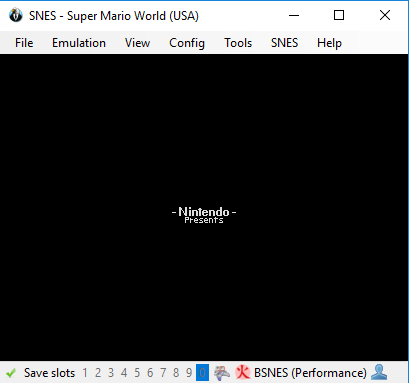Screen dimensions: 409x383
Task: Click the BSNES (Performance) core label
Action: 310,373
